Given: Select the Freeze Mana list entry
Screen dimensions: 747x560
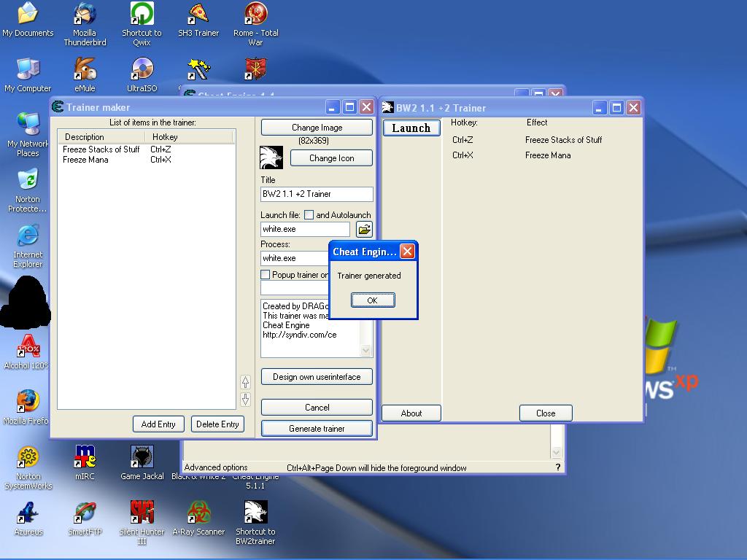Looking at the screenshot, I should point(85,160).
